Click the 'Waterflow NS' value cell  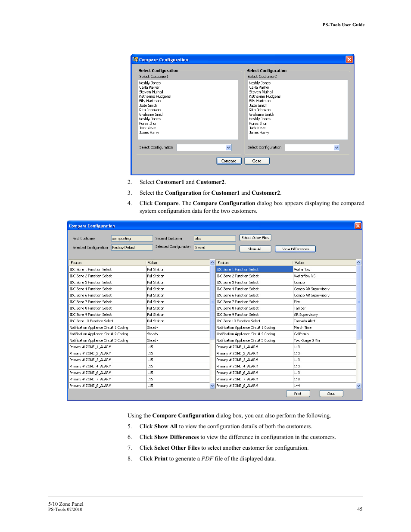(x=324, y=276)
